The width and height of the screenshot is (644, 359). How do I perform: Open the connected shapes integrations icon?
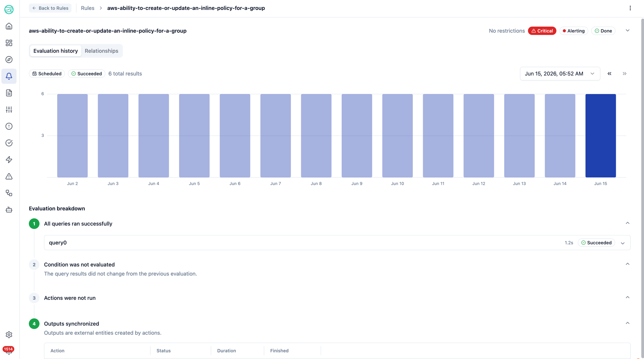(9, 193)
